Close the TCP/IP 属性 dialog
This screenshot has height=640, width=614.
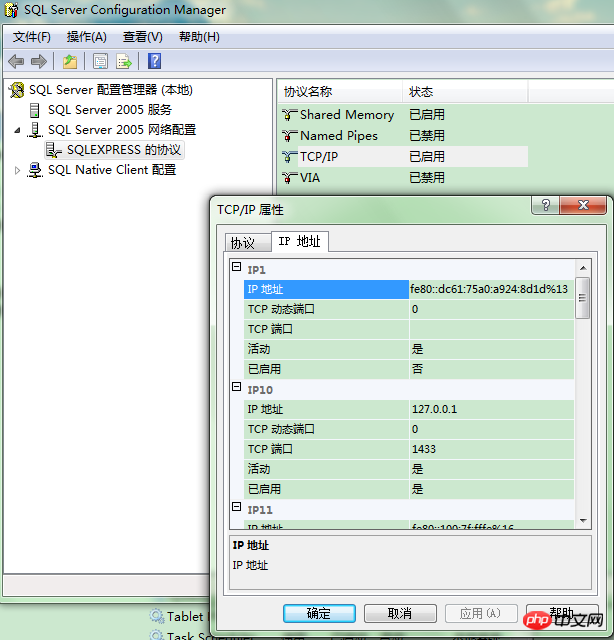(583, 205)
